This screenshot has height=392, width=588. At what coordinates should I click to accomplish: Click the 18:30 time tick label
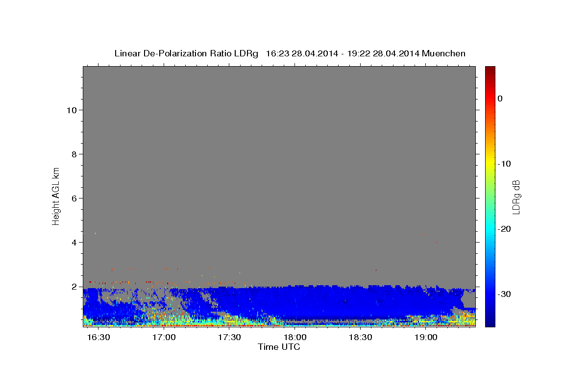(x=361, y=338)
